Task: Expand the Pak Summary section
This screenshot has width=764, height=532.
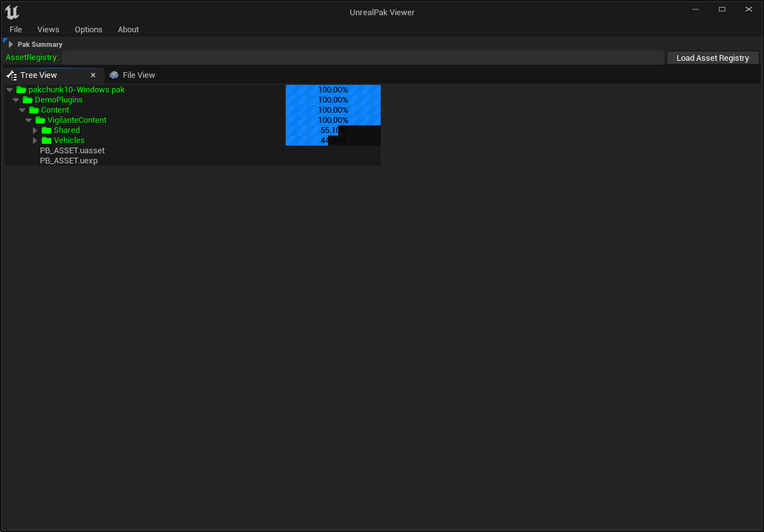Action: pyautogui.click(x=11, y=44)
